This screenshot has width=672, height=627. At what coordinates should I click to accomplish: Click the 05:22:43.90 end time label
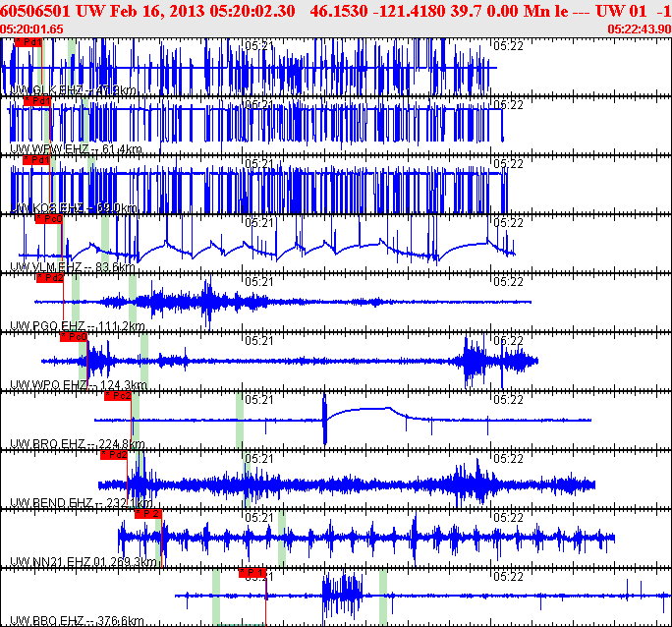639,28
